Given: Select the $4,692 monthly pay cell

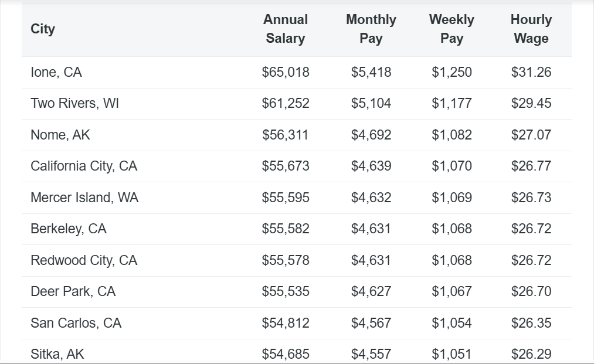Looking at the screenshot, I should [x=371, y=135].
